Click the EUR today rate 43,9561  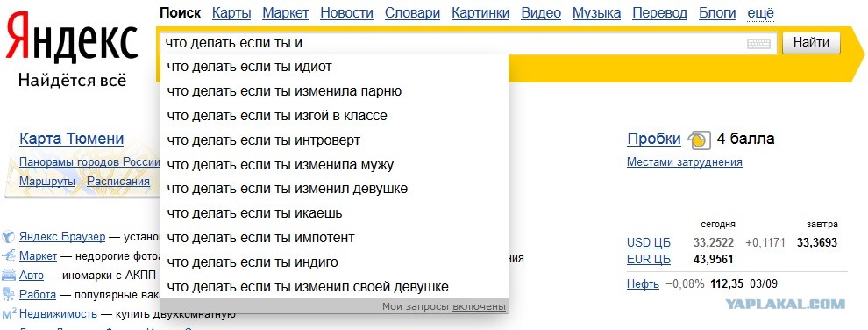click(x=714, y=259)
